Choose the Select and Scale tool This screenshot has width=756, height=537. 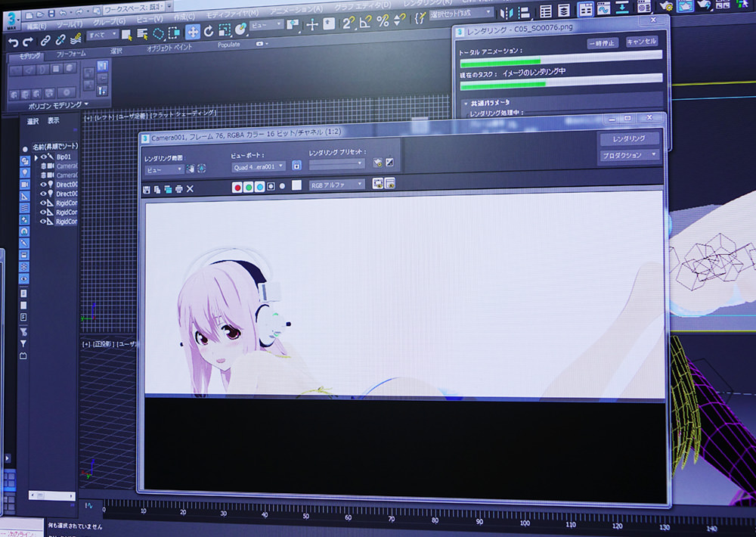click(225, 30)
